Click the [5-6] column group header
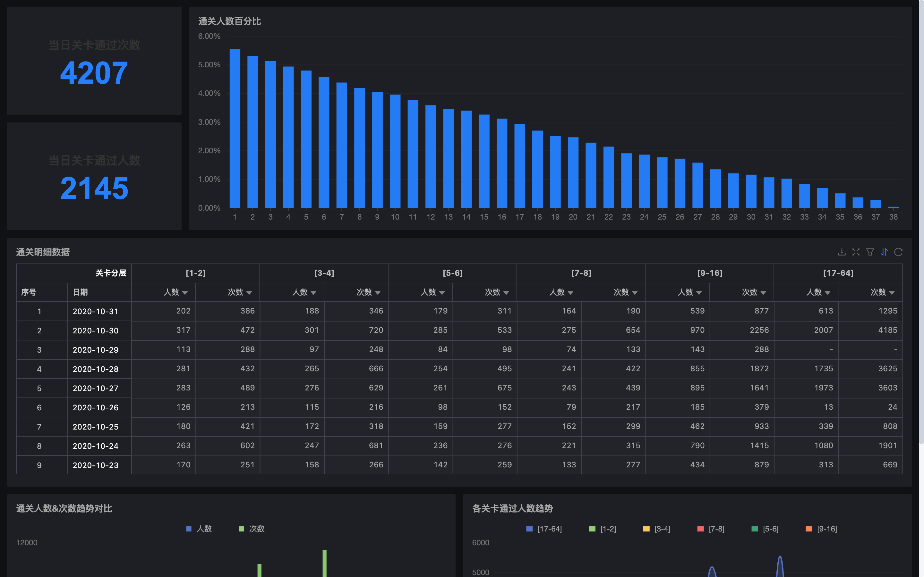This screenshot has height=577, width=924. [452, 273]
